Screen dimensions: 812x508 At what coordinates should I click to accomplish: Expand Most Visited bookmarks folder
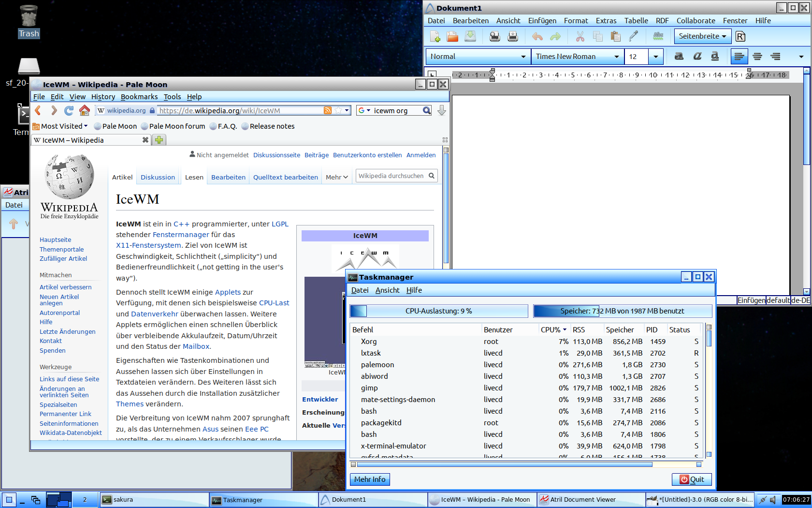tap(60, 126)
